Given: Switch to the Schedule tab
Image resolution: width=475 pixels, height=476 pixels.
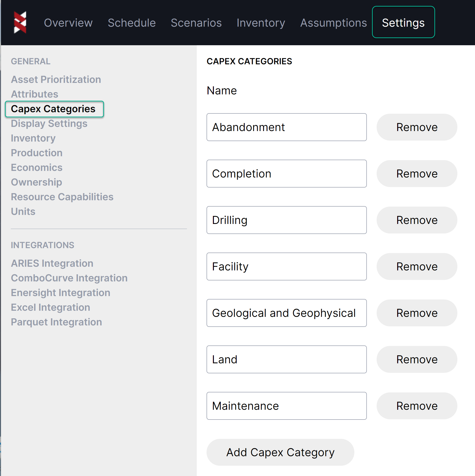Looking at the screenshot, I should [x=131, y=23].
